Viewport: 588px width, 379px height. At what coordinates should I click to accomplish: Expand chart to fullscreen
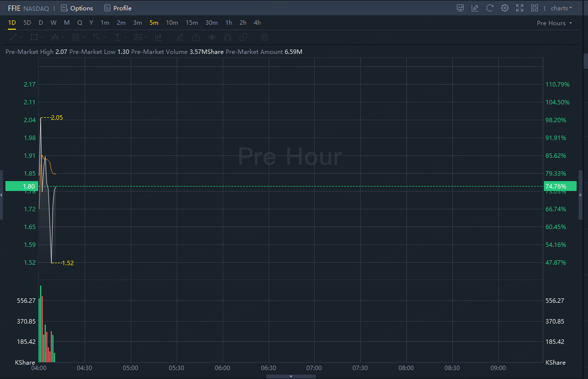click(x=520, y=8)
